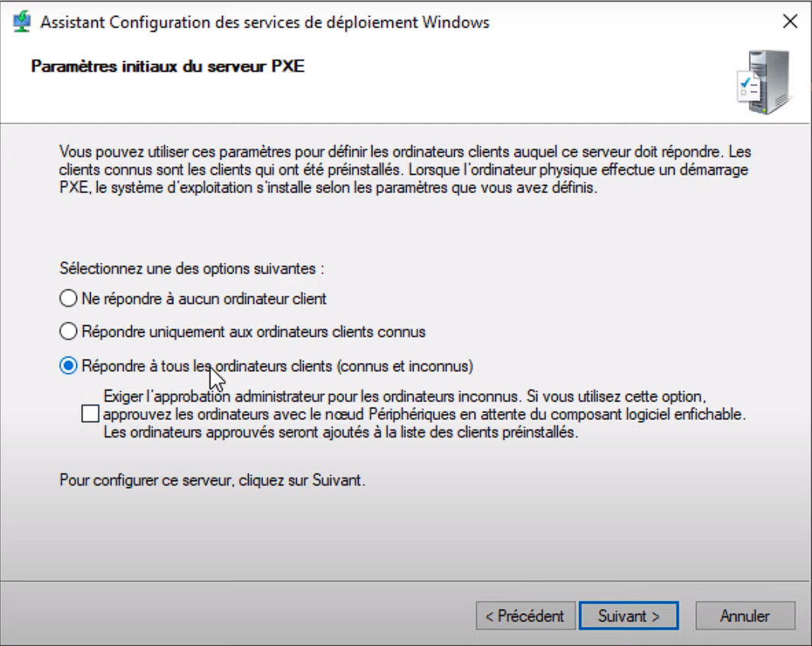This screenshot has width=812, height=646.
Task: Click the 'Répondre à tous les ordinateurs' label text
Action: (278, 367)
